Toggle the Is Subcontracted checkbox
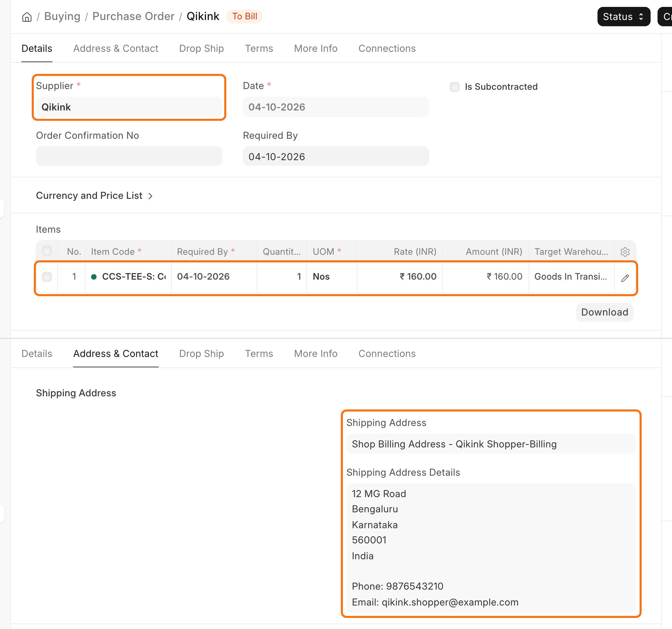 coord(455,87)
